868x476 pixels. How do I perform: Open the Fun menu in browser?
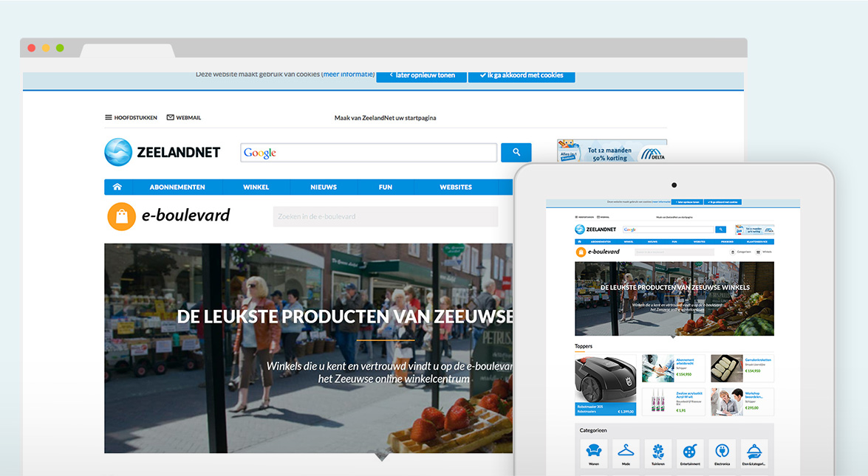386,187
